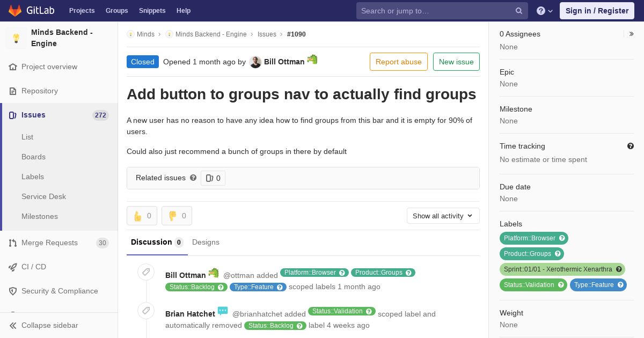
Task: Open Milestones in the sidebar
Action: click(x=40, y=216)
